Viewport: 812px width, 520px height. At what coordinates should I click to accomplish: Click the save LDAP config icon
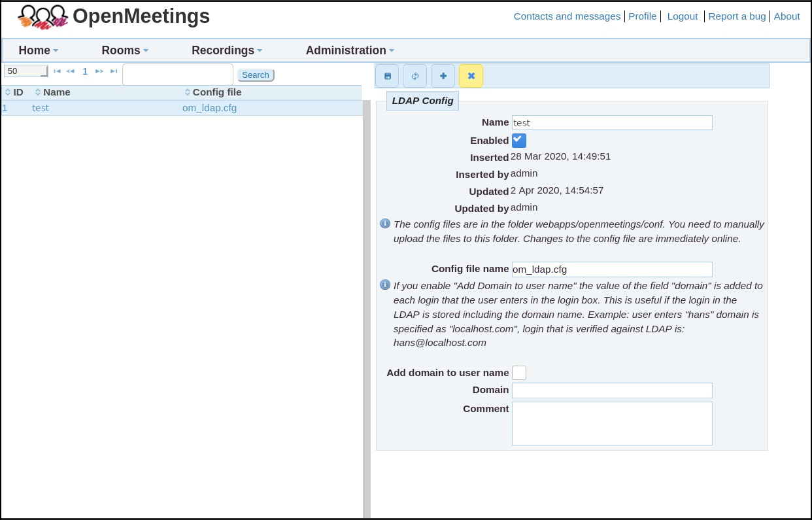click(x=387, y=76)
